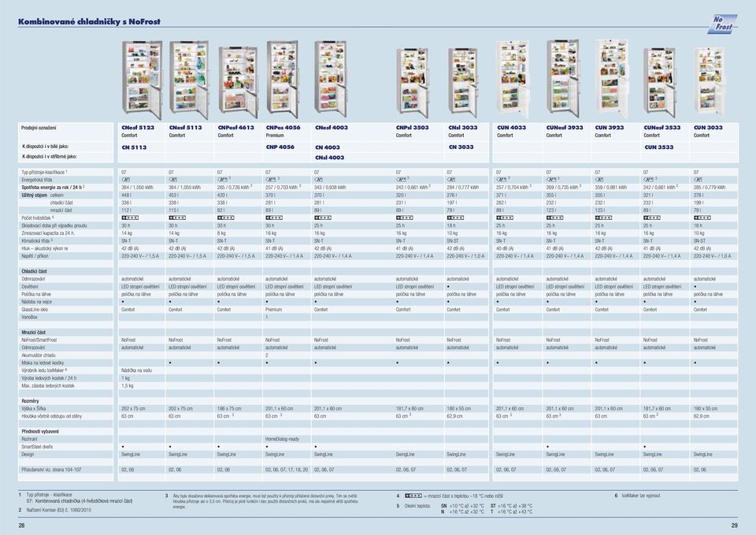Click the 'Přednosti vybavení' section heading
756x535 pixels.
40,431
